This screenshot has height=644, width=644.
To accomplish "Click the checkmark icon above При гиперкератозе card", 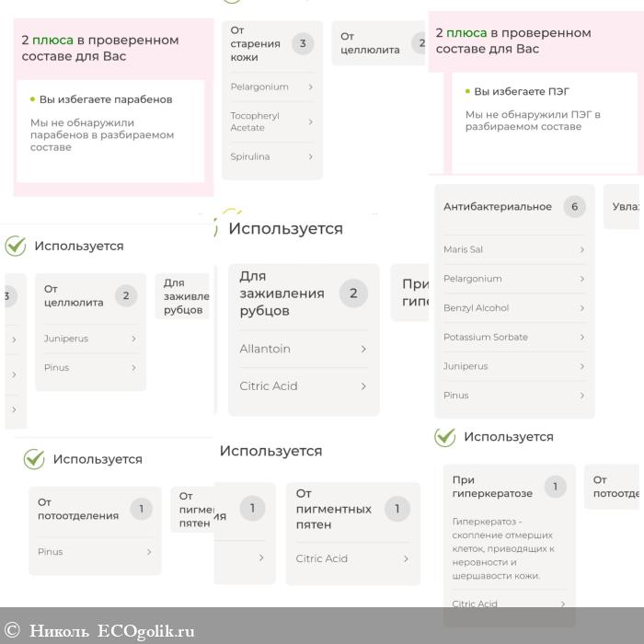I will [x=445, y=437].
